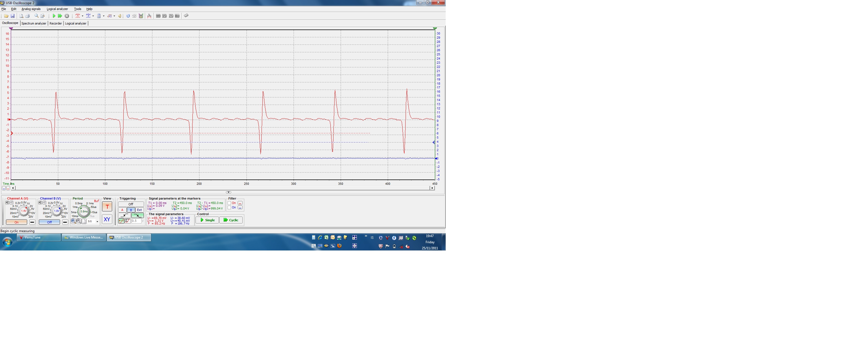This screenshot has height=354, width=868.
Task: Click the UART decoder toolbar icon
Action: click(x=158, y=16)
